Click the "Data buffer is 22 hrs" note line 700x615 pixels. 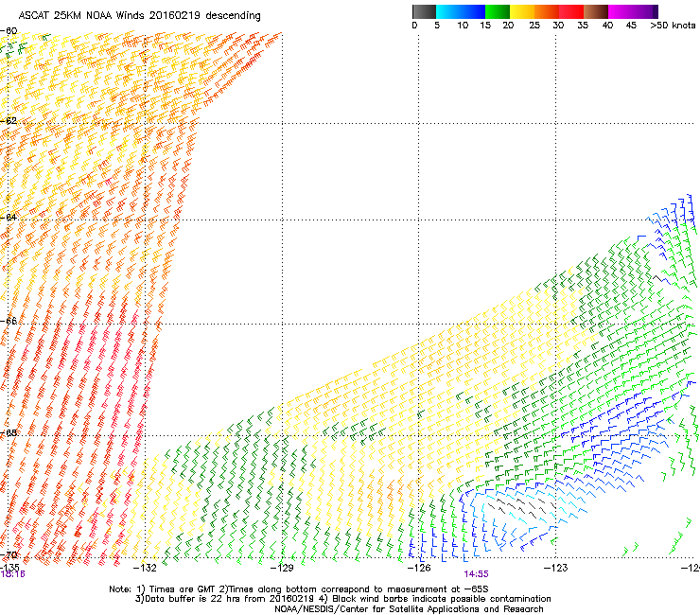[342, 599]
